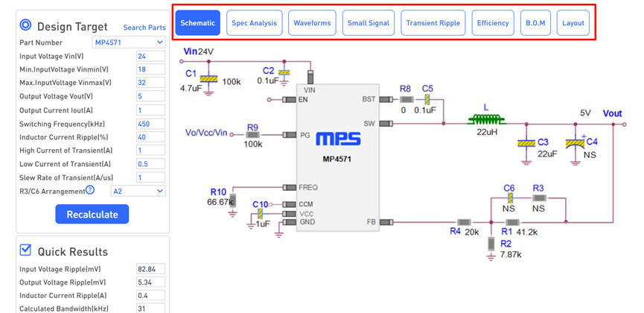The image size is (644, 313).
Task: Click the C4 output capacitor symbol
Action: click(x=574, y=144)
